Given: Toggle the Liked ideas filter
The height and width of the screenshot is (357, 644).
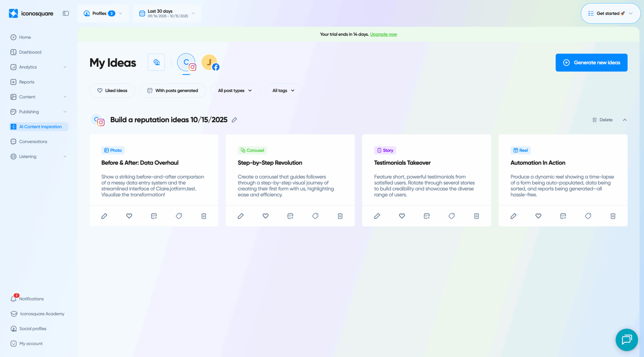Looking at the screenshot, I should [x=112, y=90].
